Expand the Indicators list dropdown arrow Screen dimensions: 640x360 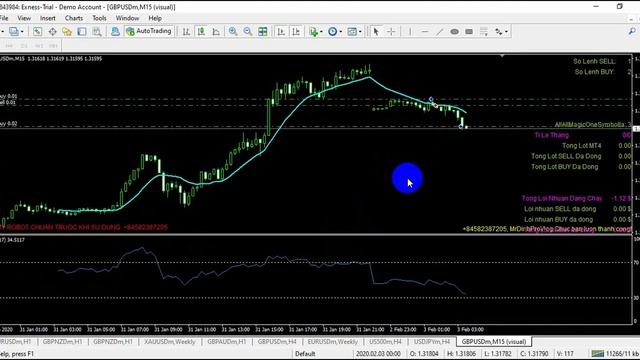[x=322, y=32]
